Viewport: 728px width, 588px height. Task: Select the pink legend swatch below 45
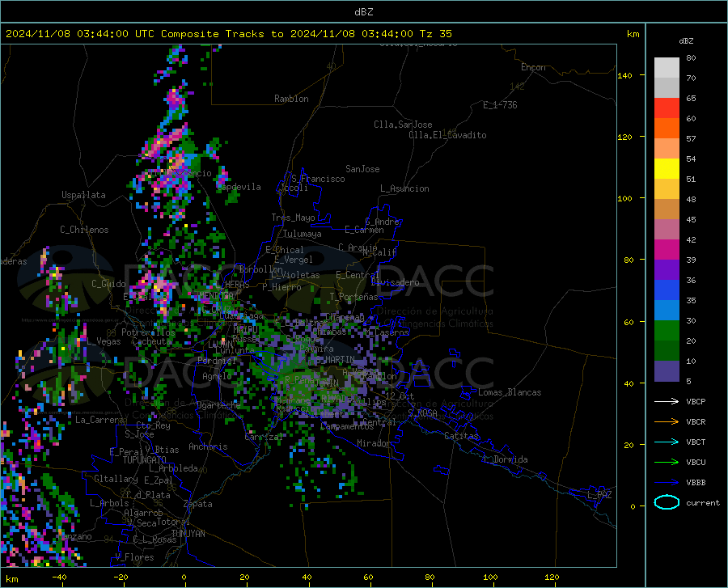(667, 230)
